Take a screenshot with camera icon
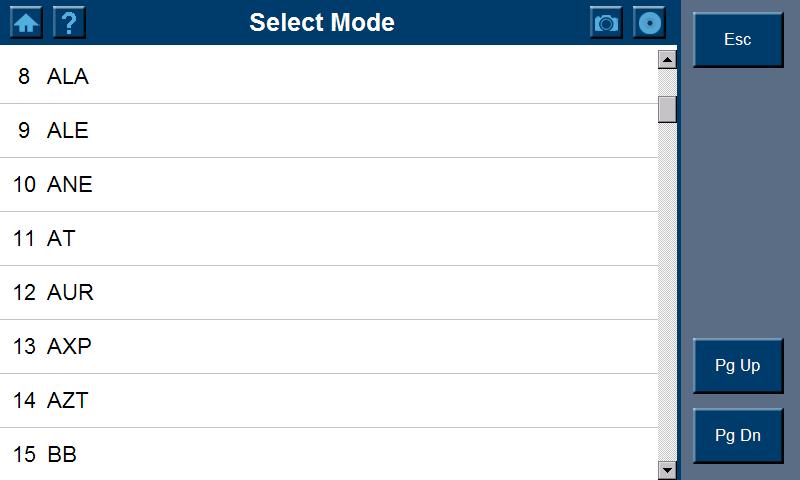This screenshot has height=480, width=800. click(x=606, y=22)
